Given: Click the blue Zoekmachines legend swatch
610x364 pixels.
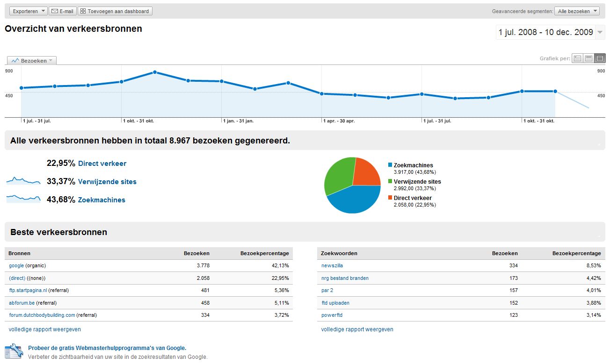Looking at the screenshot, I should coord(390,165).
